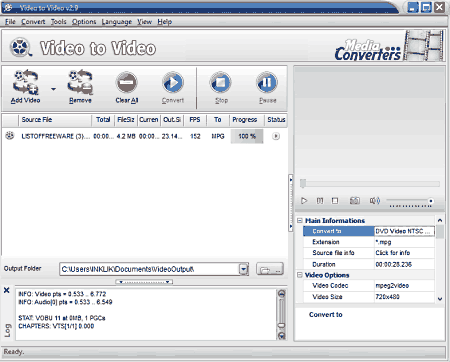Select the Convert to property row
Viewport: 450px width, 362px height.
coord(369,231)
